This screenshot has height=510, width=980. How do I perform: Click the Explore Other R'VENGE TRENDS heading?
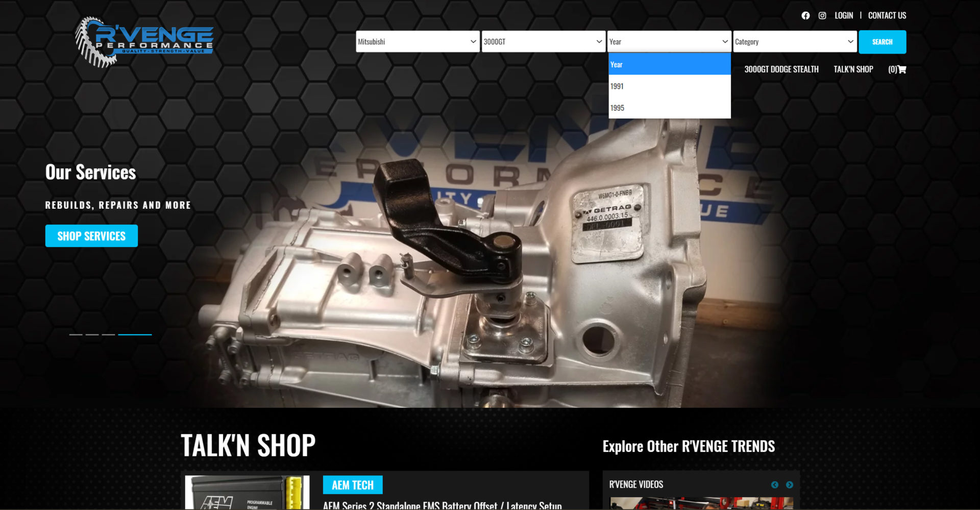[689, 447]
